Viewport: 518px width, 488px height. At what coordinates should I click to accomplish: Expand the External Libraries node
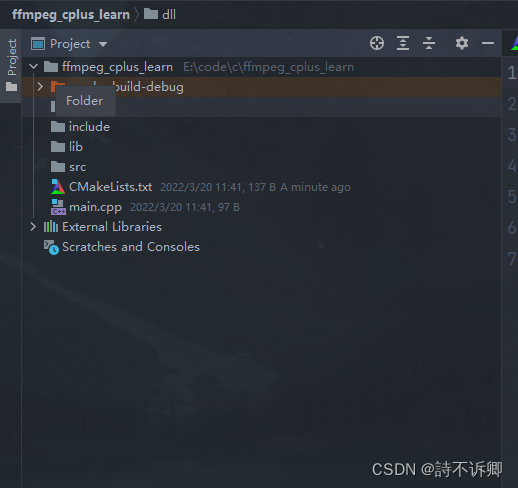click(33, 227)
